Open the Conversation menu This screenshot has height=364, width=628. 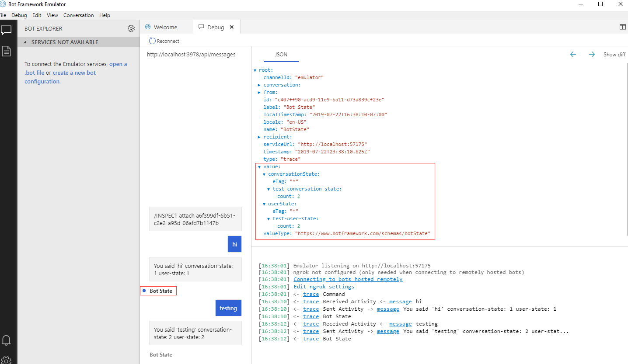[78, 15]
